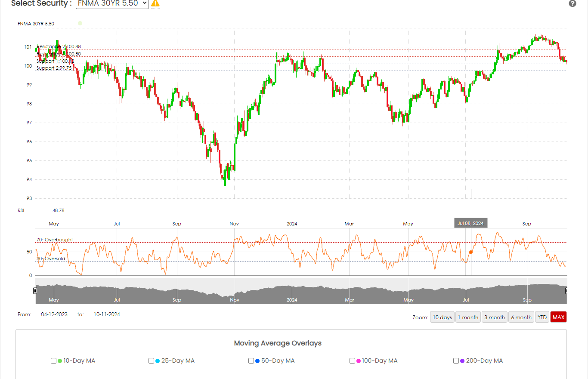Enable the 10-Day MA checkbox
The height and width of the screenshot is (379, 588).
pyautogui.click(x=53, y=361)
